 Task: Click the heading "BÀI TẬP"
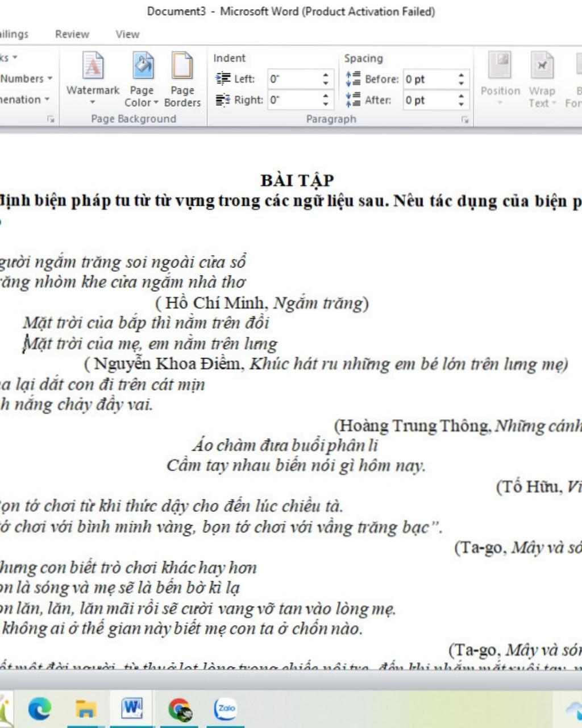coord(297,180)
